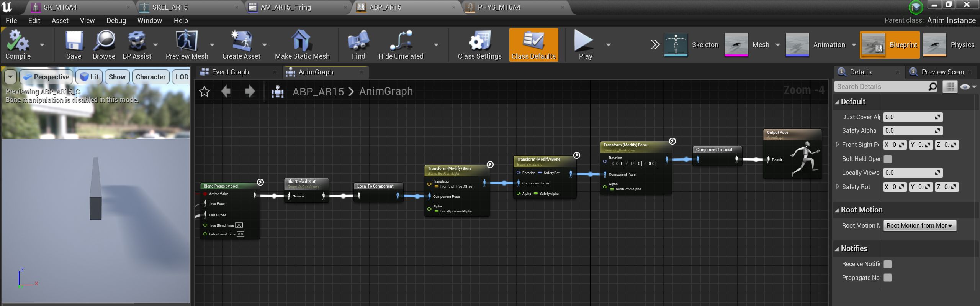The height and width of the screenshot is (306, 980).
Task: Click Character viewport button
Action: click(x=151, y=77)
